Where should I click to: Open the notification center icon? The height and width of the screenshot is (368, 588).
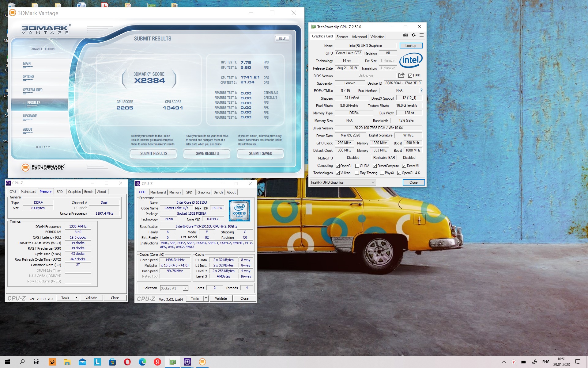578,362
